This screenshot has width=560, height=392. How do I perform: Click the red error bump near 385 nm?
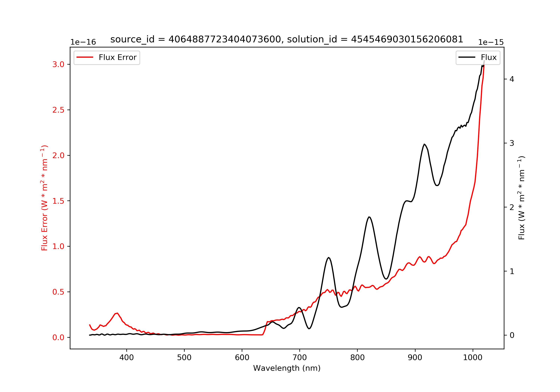tap(117, 313)
